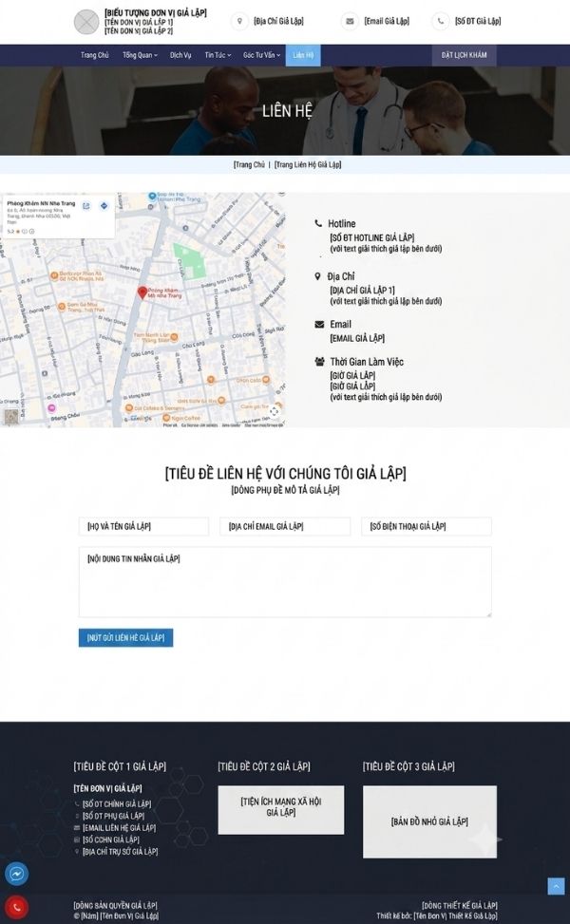Click the back-to-top arrow button
Screen dimensions: 570x924
[555, 886]
